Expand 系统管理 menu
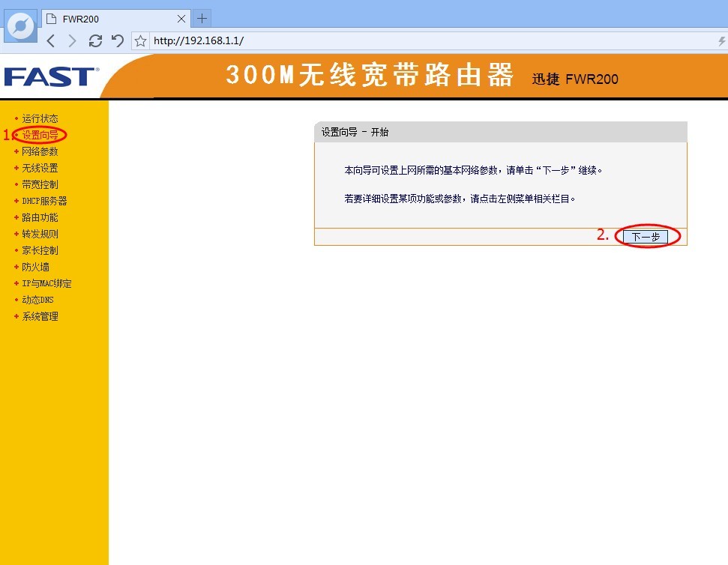This screenshot has height=565, width=728. (40, 316)
